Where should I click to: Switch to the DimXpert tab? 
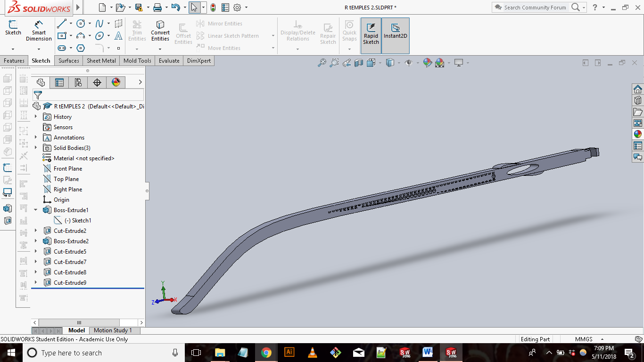click(199, 61)
